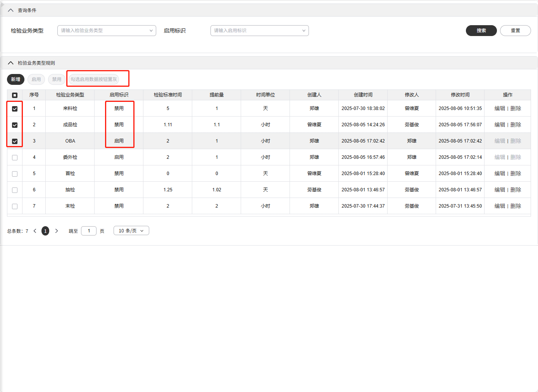This screenshot has width=538, height=392.
Task: Click the 跳至 page number input
Action: pos(89,231)
